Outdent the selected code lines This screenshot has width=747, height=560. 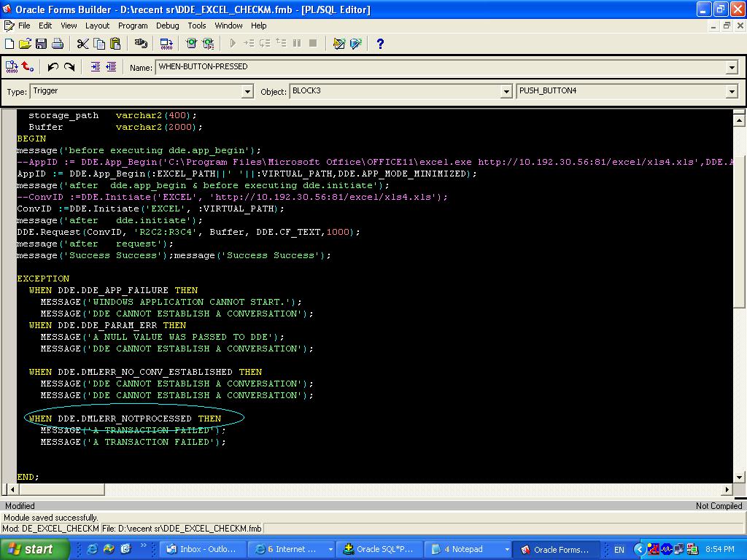[x=111, y=67]
